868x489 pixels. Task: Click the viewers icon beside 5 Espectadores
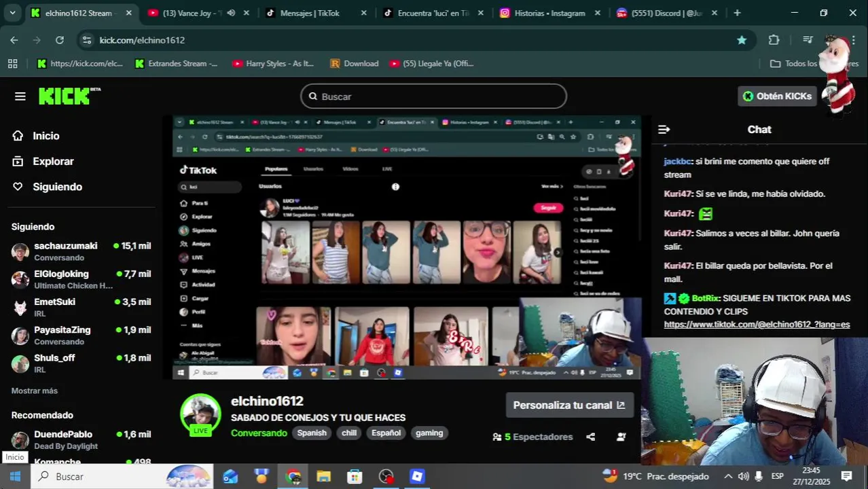click(497, 437)
